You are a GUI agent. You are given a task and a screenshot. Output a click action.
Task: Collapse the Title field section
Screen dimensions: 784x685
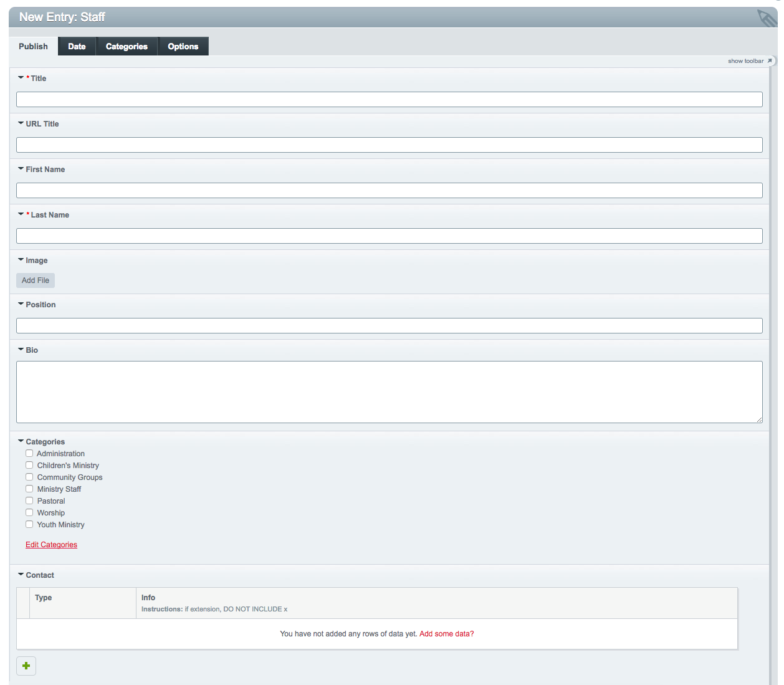21,77
